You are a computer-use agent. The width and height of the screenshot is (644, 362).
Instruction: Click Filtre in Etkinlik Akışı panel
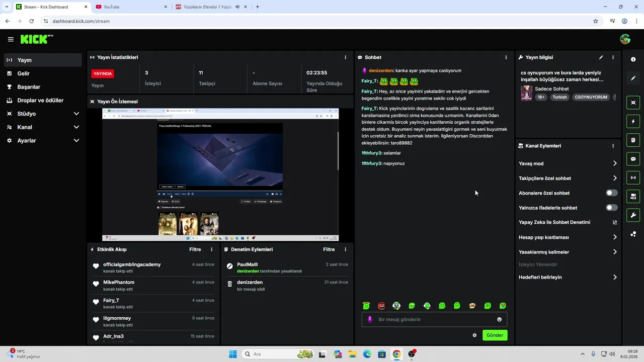[x=195, y=249]
